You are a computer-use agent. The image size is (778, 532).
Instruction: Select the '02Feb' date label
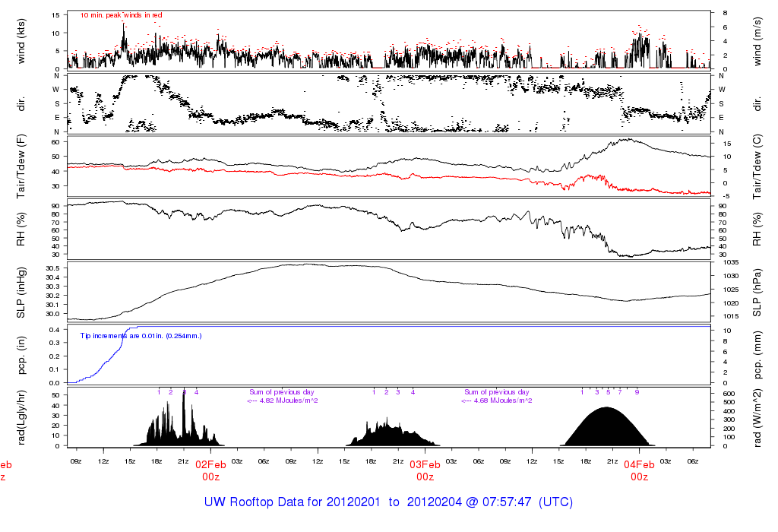pyautogui.click(x=211, y=465)
